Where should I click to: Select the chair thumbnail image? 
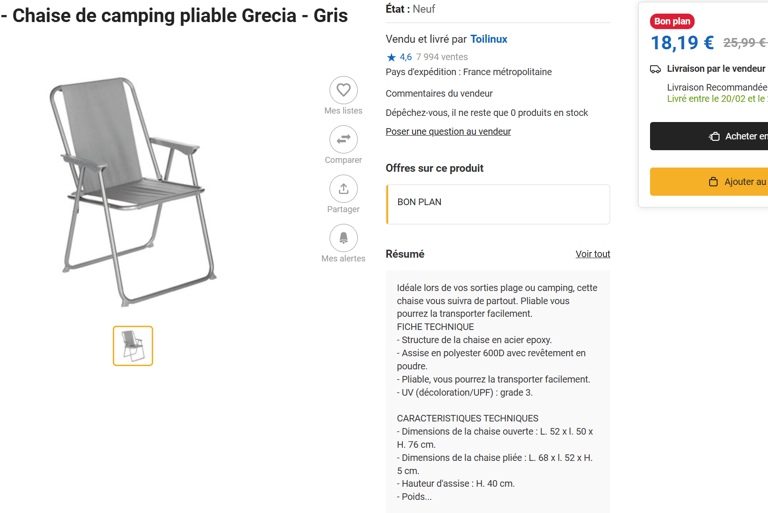pyautogui.click(x=133, y=346)
